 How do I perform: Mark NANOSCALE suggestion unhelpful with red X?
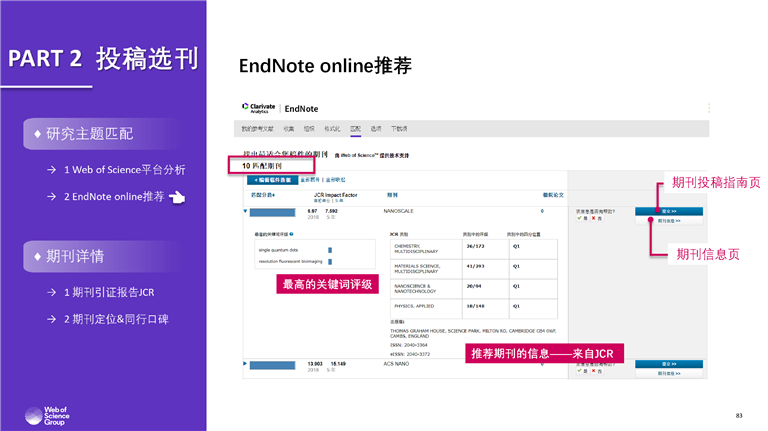click(x=594, y=218)
